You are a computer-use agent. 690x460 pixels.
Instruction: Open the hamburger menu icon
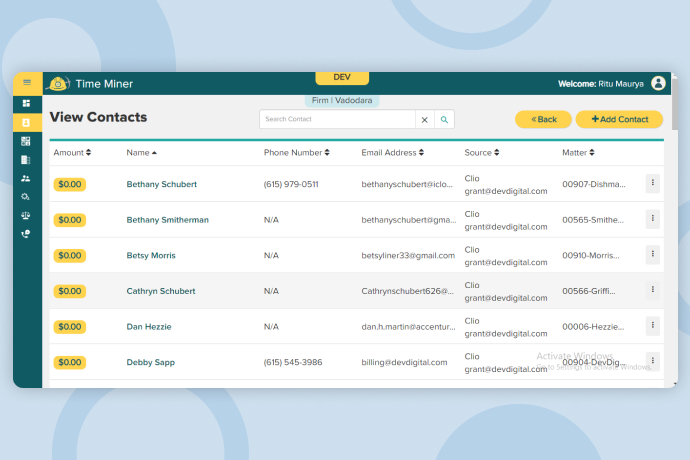point(27,82)
